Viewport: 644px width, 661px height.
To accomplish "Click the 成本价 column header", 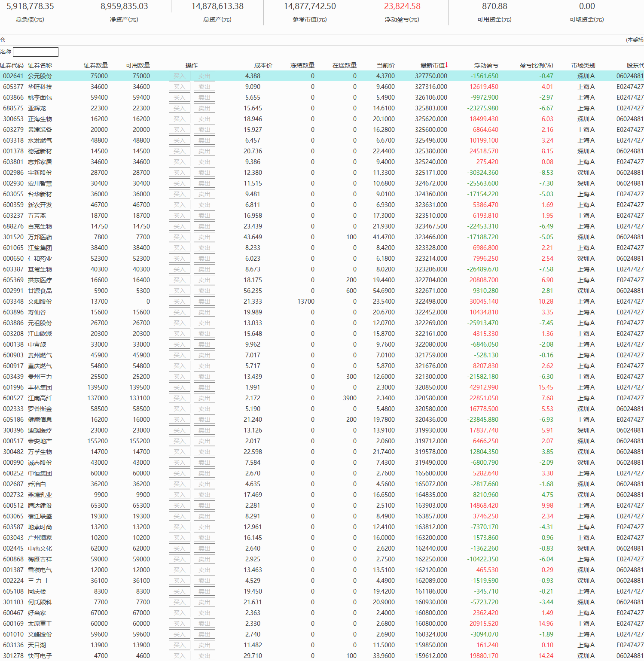I will pyautogui.click(x=263, y=65).
